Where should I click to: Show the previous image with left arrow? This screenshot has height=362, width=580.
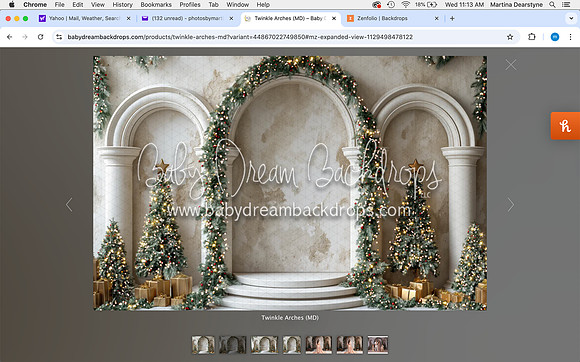(69, 204)
